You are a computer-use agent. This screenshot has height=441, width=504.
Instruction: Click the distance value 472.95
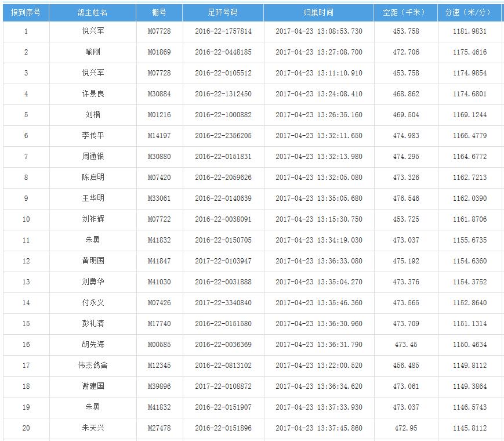[x=405, y=428]
